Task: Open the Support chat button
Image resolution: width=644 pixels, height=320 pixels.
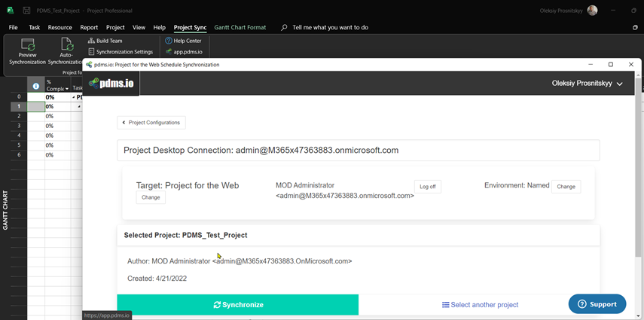Action: tap(597, 304)
